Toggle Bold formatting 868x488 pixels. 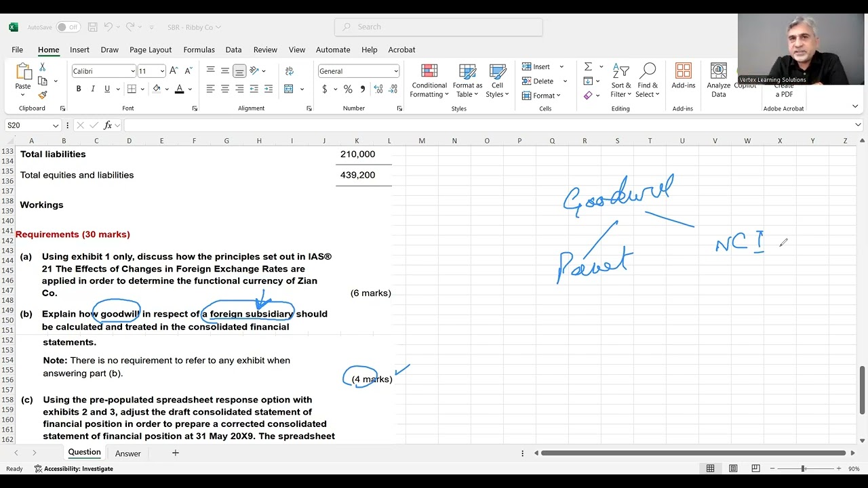79,89
